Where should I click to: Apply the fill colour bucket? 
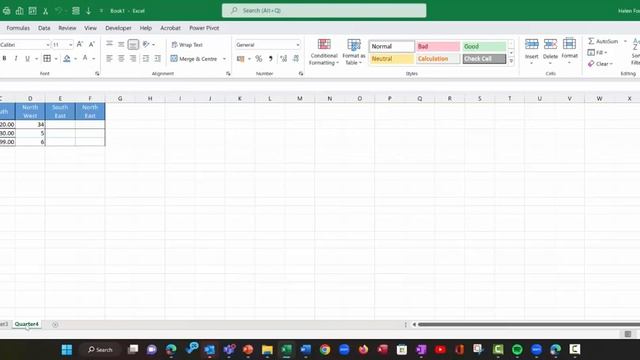pos(67,59)
